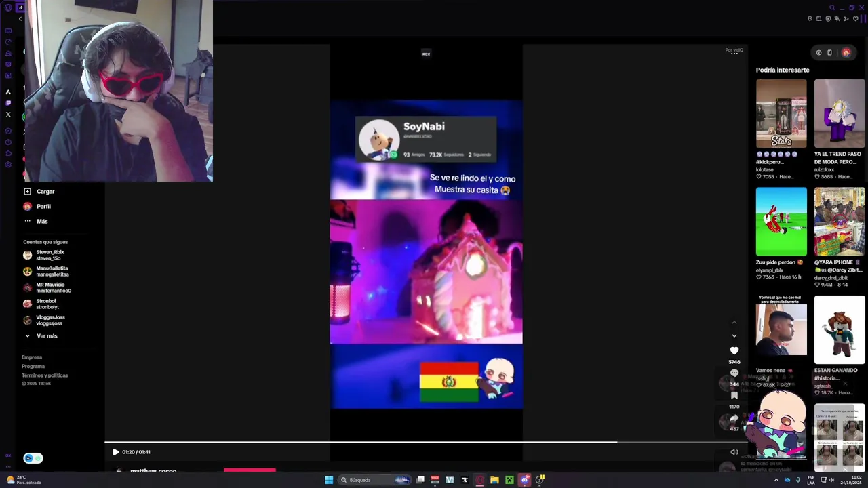Go to previous video with up chevron
The width and height of the screenshot is (868, 488).
(734, 323)
